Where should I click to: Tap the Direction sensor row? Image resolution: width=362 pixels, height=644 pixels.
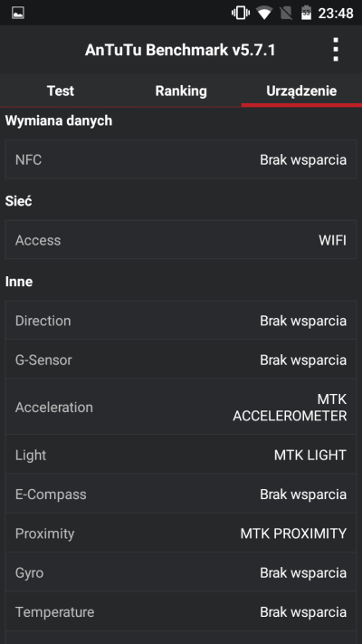(x=181, y=321)
